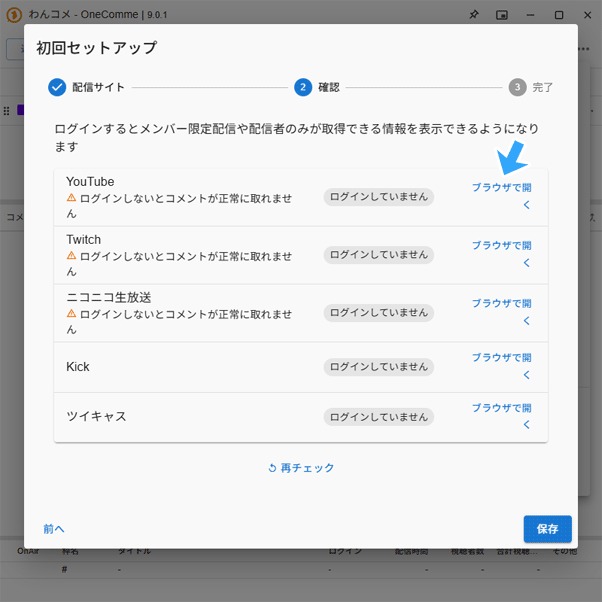602x602 pixels.
Task: Select the 配信サイト completed step
Action: (x=86, y=87)
